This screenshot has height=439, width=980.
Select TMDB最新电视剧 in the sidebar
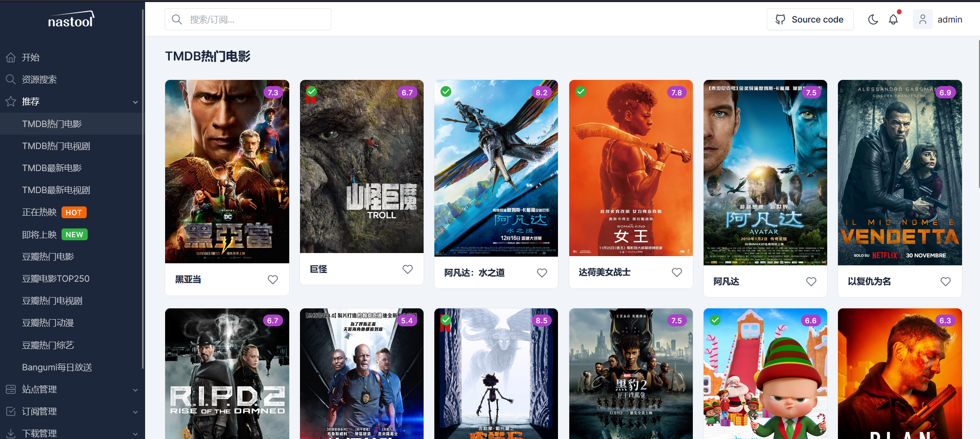(72, 190)
